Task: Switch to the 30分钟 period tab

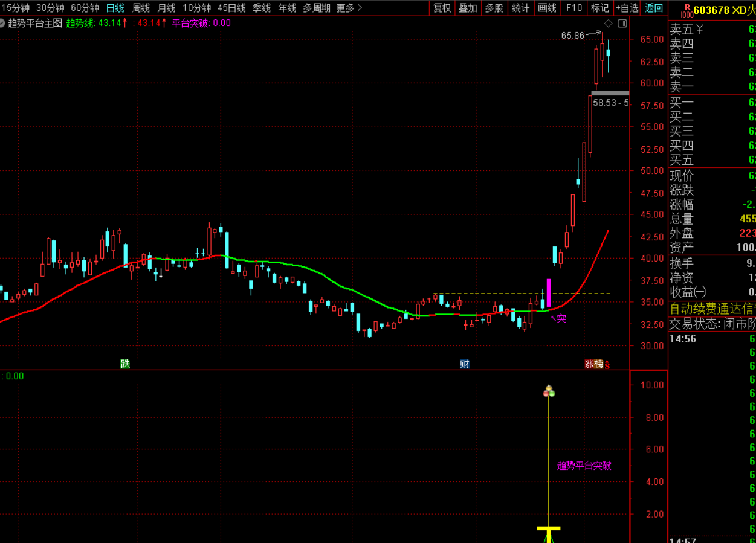Action: tap(50, 8)
